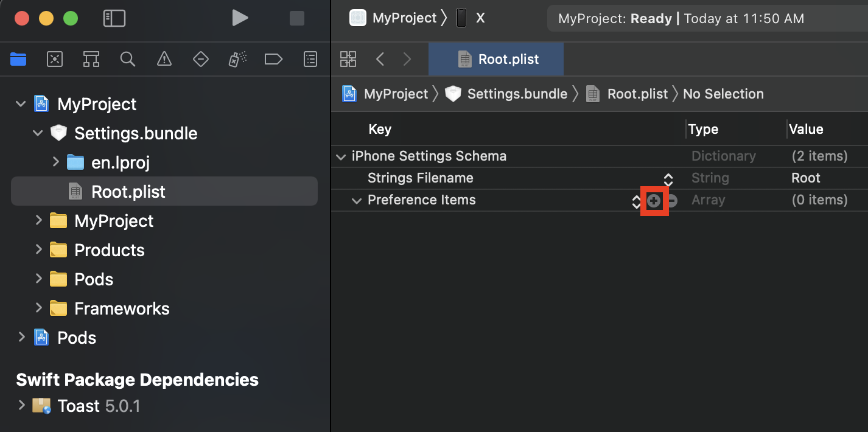
Task: Select the en.lproj folder
Action: click(120, 162)
